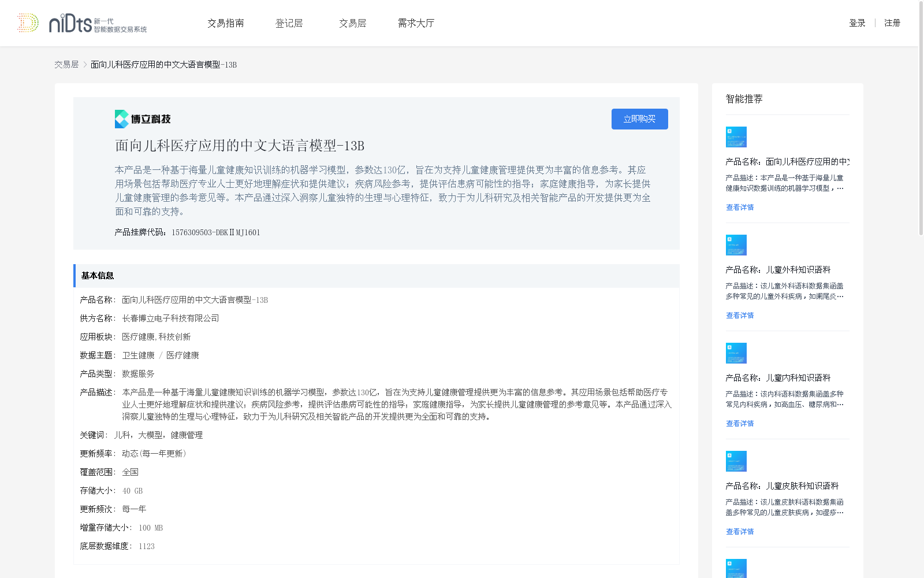The height and width of the screenshot is (578, 924).
Task: Click the 基本信息 section header
Action: click(x=377, y=276)
